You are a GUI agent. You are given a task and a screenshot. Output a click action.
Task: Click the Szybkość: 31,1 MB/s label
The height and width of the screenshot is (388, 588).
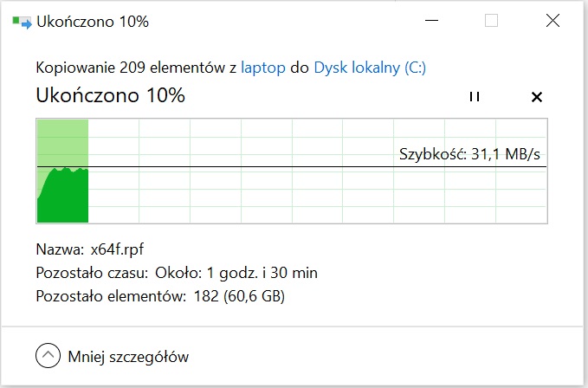coord(469,154)
